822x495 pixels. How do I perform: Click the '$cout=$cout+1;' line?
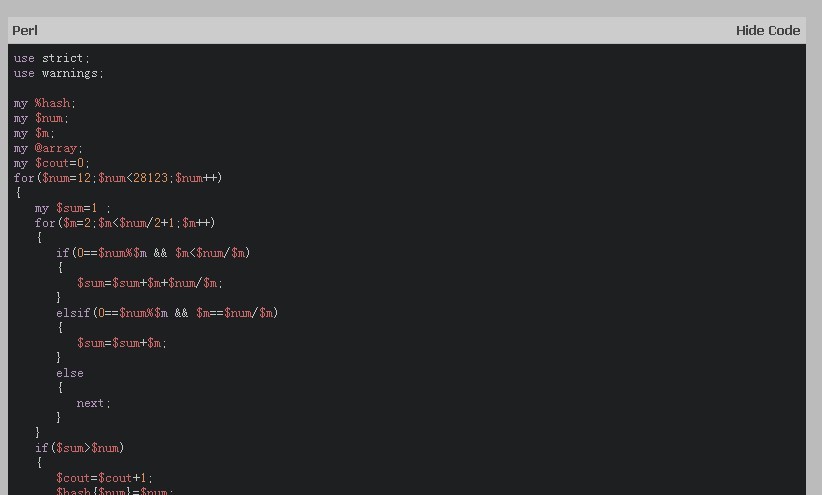[104, 478]
